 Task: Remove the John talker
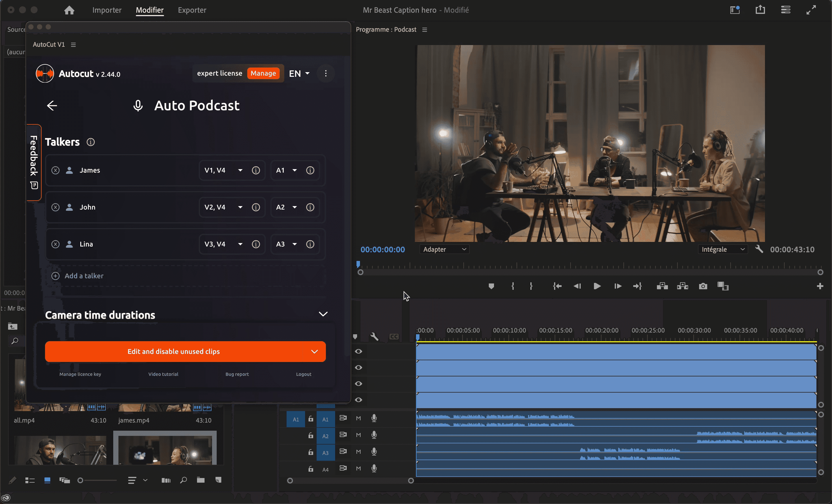pyautogui.click(x=55, y=207)
